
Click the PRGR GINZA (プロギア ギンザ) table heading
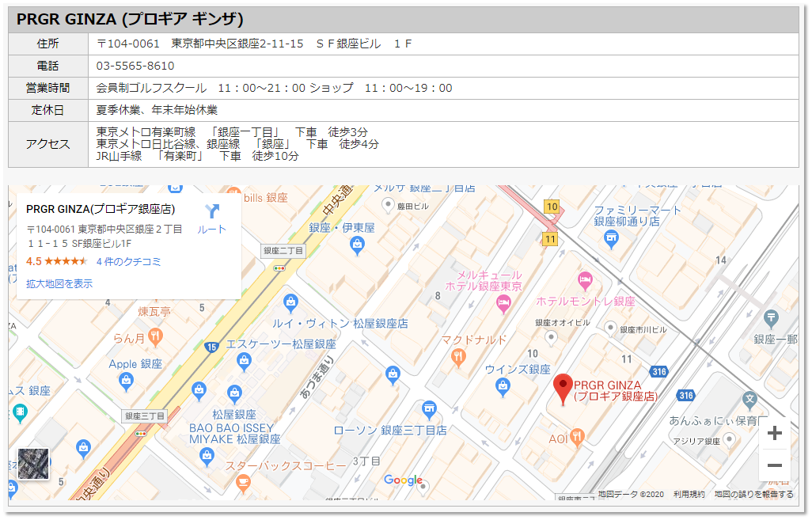pos(130,19)
